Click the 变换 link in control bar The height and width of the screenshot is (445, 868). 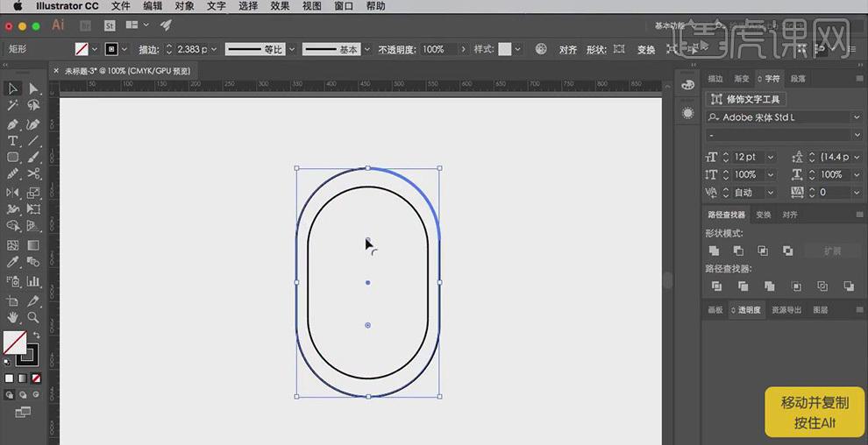point(645,50)
